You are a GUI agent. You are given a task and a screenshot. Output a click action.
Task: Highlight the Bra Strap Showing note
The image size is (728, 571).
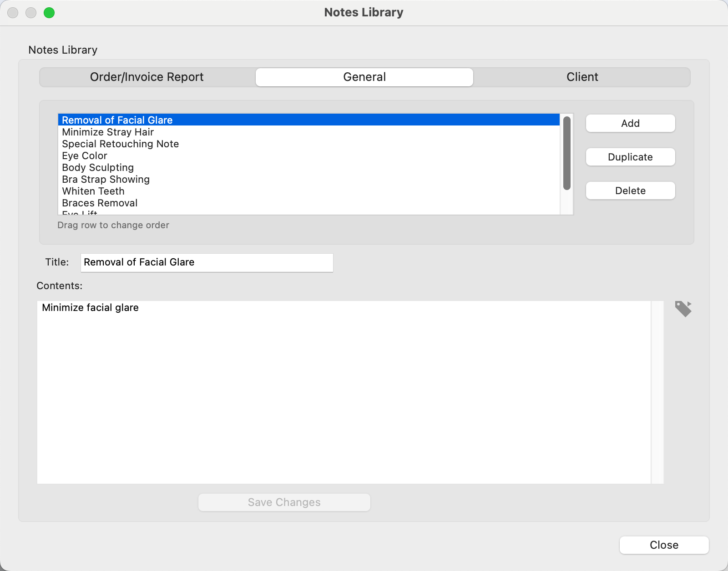106,180
